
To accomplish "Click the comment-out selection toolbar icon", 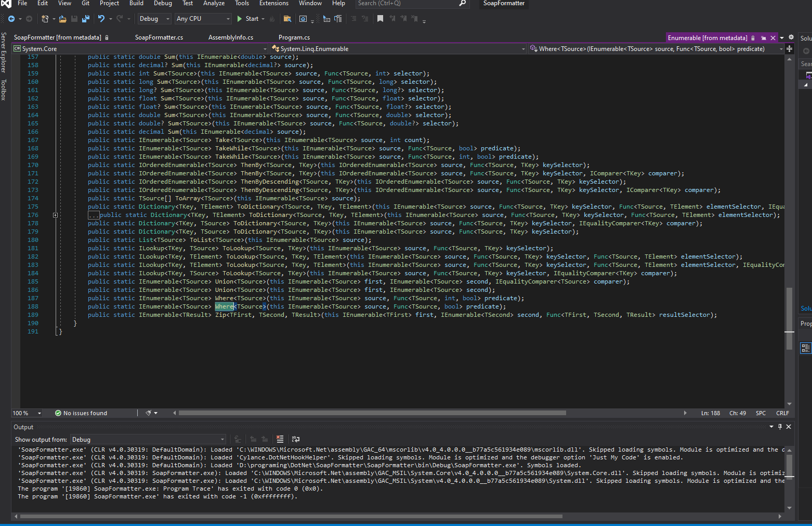I will (353, 19).
